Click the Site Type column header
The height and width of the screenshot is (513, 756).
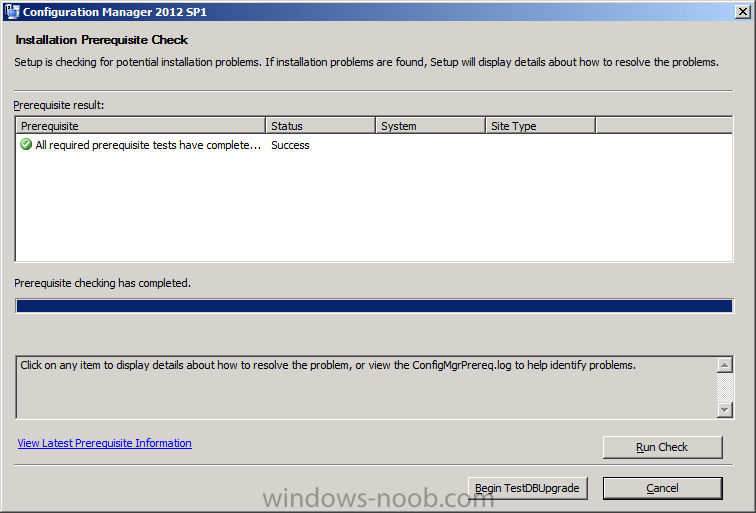click(x=540, y=126)
